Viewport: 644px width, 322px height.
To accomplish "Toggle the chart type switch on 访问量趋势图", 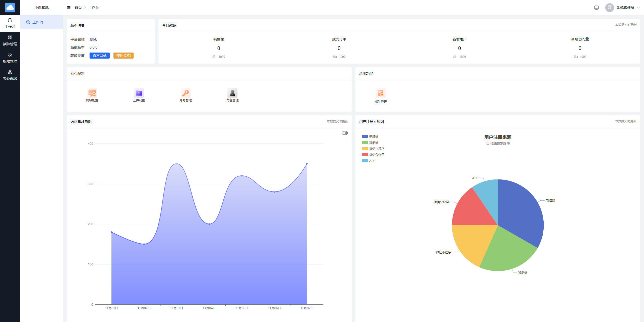I will 345,133.
